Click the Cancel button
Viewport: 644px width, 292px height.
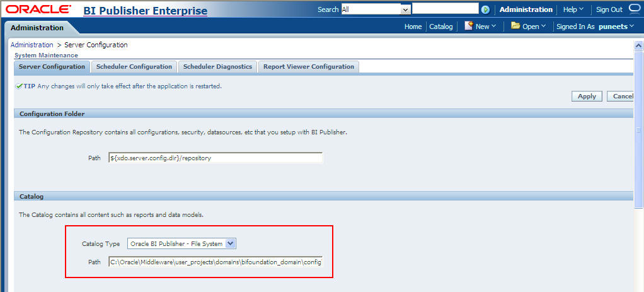[x=621, y=96]
